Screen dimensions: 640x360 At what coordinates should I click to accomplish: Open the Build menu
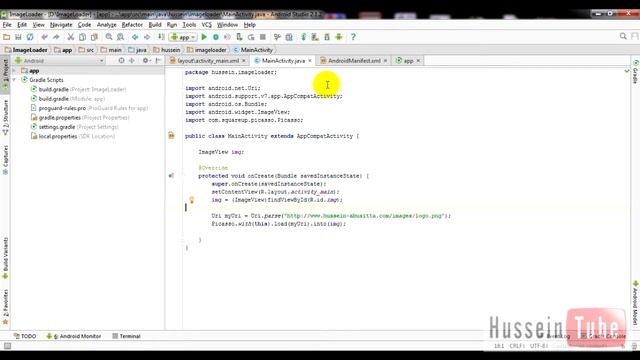155,25
